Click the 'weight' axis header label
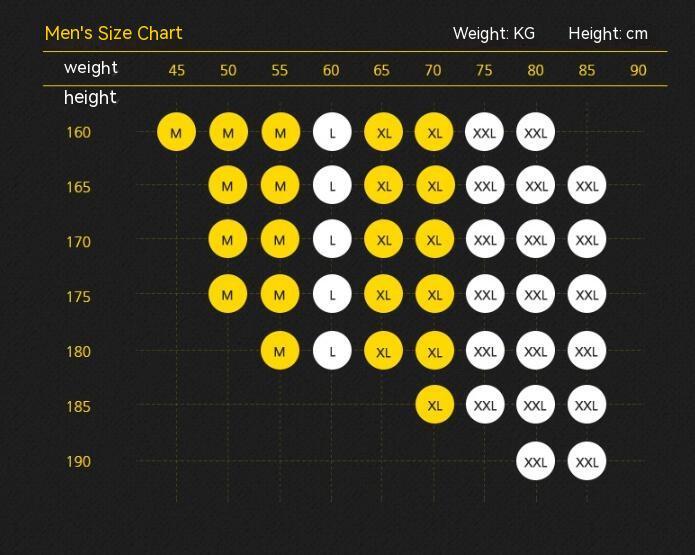The height and width of the screenshot is (555, 695). coord(91,68)
